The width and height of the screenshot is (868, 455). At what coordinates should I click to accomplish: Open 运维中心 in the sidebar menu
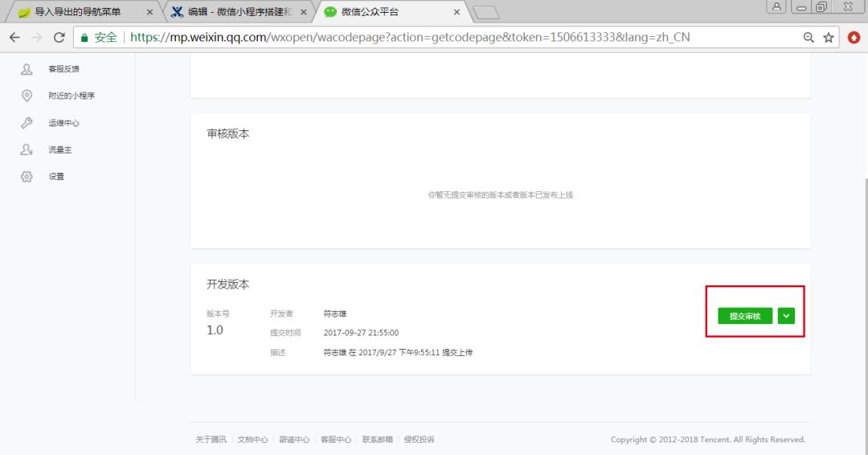coord(63,123)
